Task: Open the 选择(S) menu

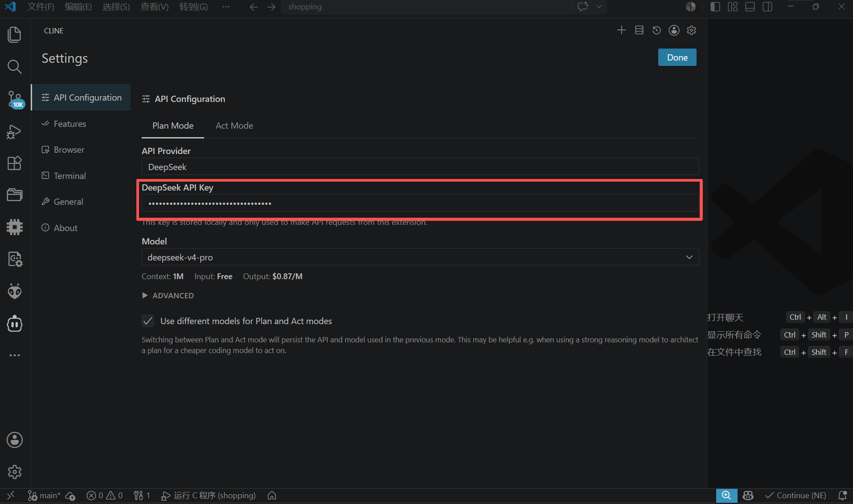Action: click(116, 7)
